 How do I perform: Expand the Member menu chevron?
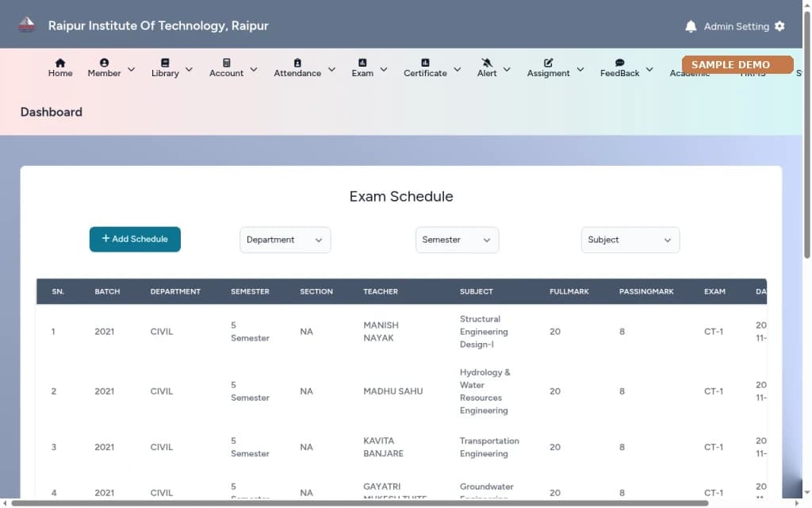point(132,69)
